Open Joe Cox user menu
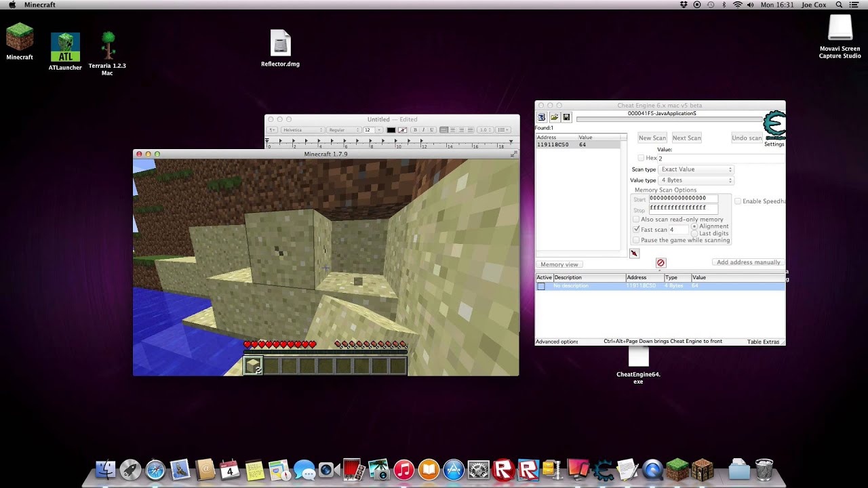Image resolution: width=868 pixels, height=488 pixels. (814, 5)
